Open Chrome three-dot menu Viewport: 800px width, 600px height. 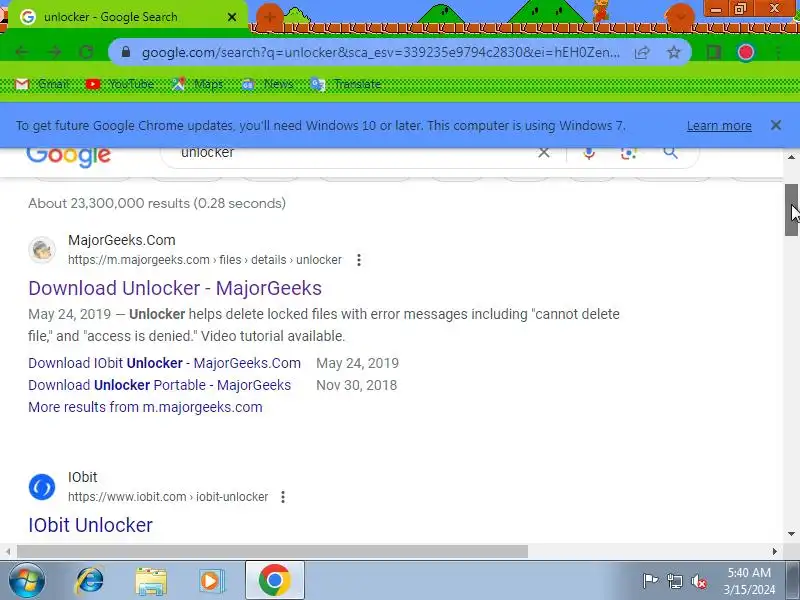[x=778, y=52]
